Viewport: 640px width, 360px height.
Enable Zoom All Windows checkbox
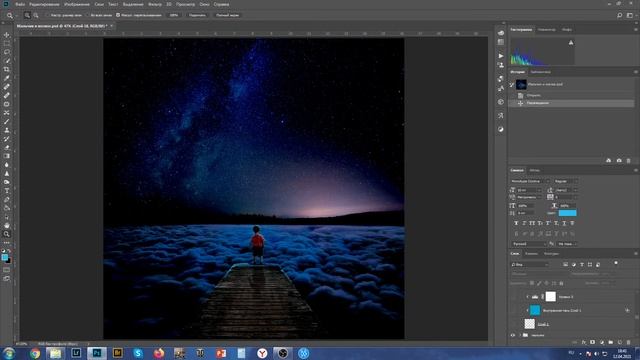(87, 15)
